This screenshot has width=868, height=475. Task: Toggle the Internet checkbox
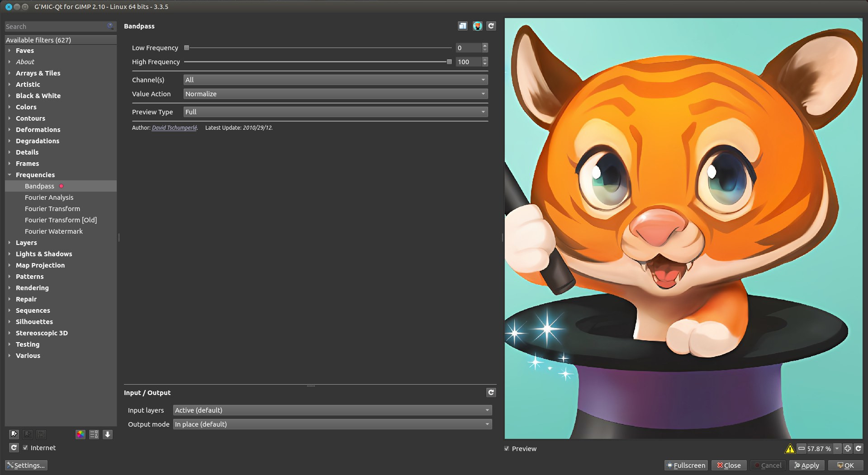[26, 447]
